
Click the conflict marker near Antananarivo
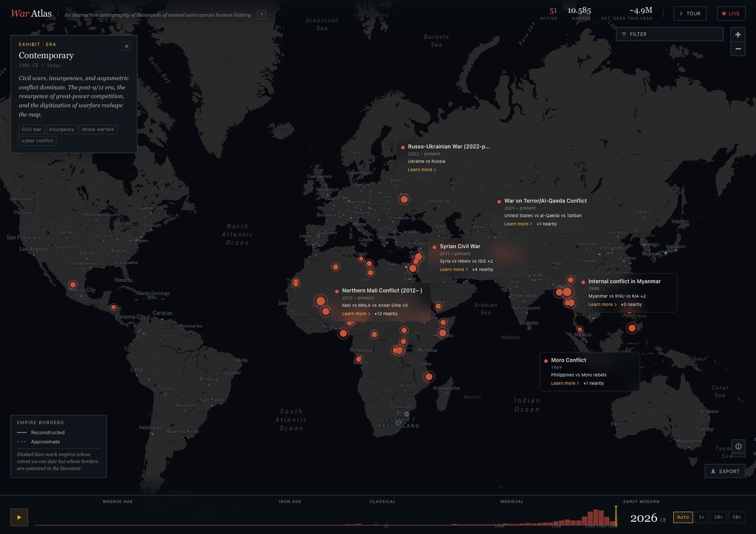pyautogui.click(x=429, y=376)
